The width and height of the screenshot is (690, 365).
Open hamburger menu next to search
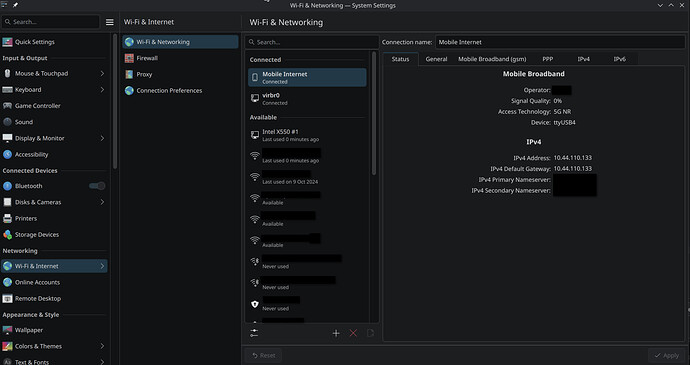point(110,22)
